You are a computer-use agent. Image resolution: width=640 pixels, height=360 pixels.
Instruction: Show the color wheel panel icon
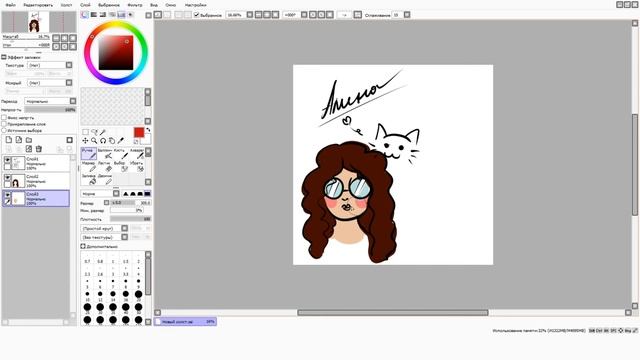click(84, 15)
